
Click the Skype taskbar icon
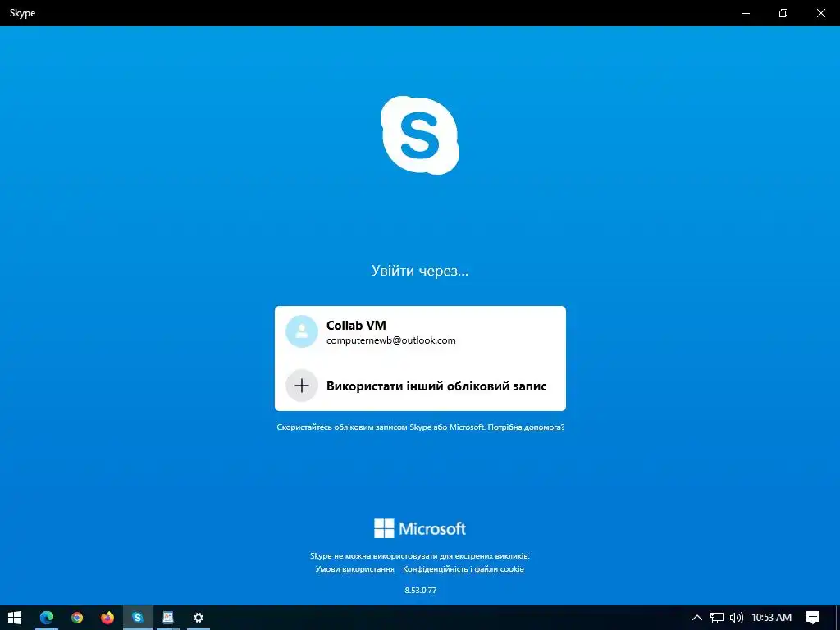[138, 618]
